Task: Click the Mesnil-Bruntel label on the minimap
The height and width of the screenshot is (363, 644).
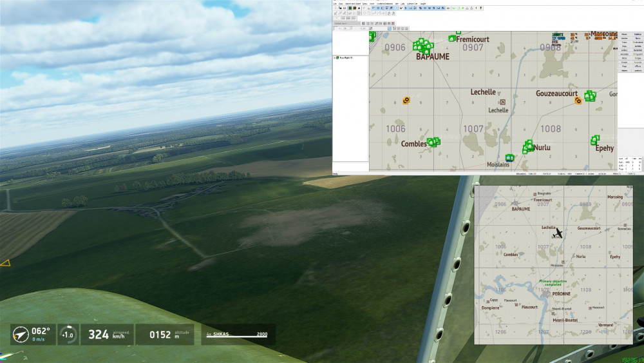Action: (565, 320)
